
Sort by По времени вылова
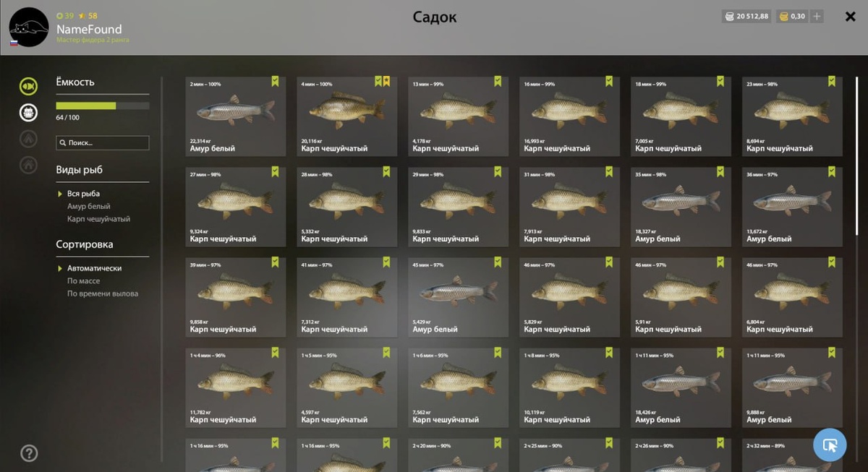coord(103,293)
